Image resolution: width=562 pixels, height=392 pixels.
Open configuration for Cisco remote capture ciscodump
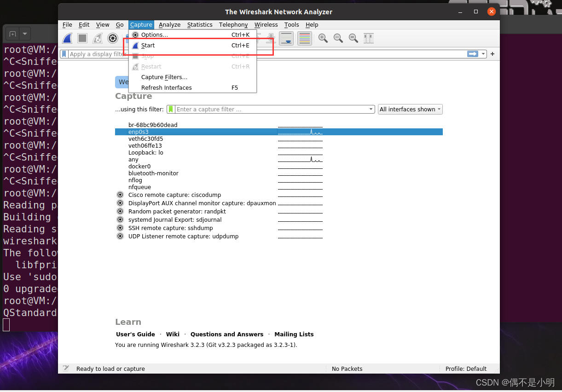pos(120,195)
